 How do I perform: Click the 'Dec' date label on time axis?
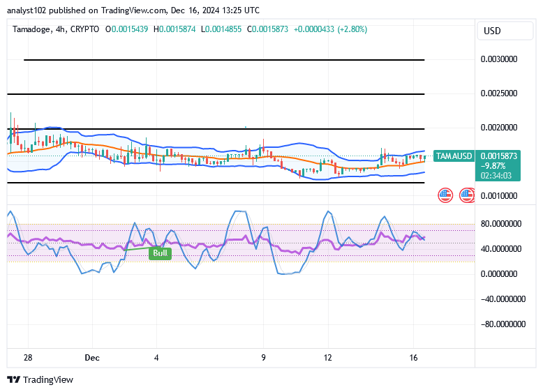click(x=92, y=358)
